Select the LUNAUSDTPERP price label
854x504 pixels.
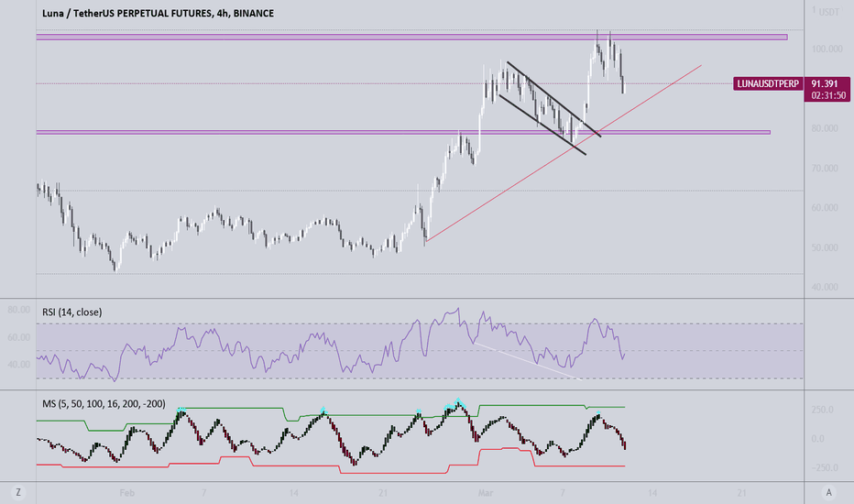point(767,83)
